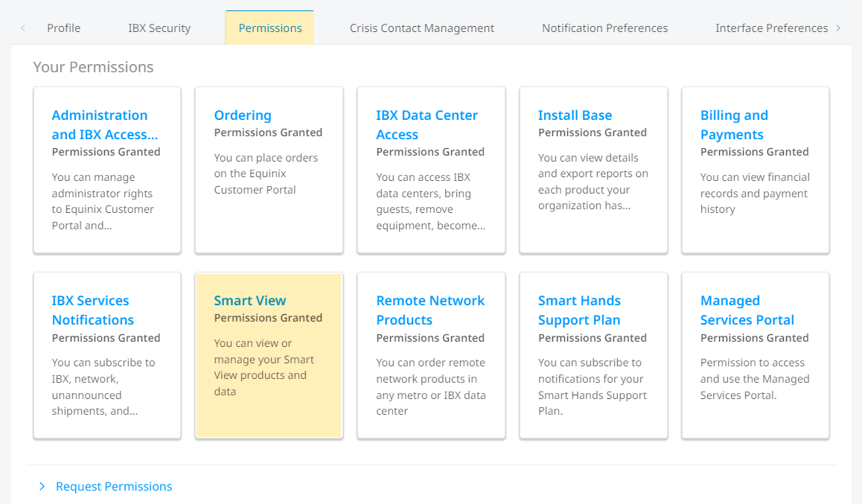Expand the Request Permissions chevron
Screen dimensions: 862x504
(42, 486)
